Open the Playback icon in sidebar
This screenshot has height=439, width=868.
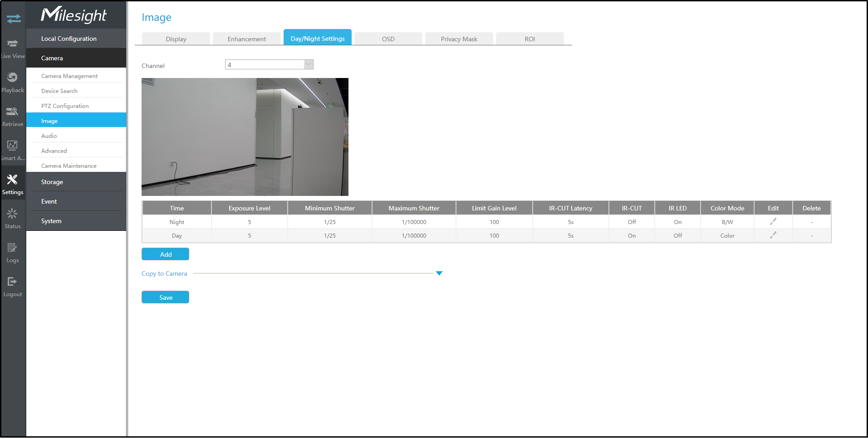point(13,78)
